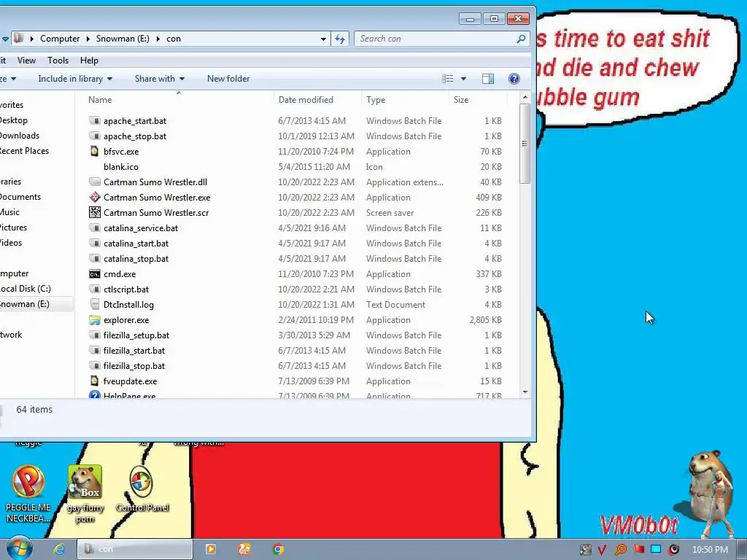
Task: Select the Cartman Sumo Wrestler.scr screensaver icon
Action: [95, 212]
